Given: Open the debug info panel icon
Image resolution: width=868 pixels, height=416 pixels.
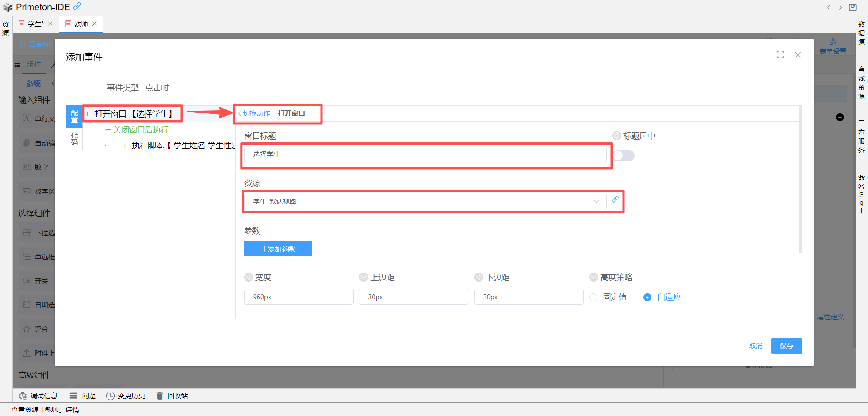Looking at the screenshot, I should click(x=23, y=396).
